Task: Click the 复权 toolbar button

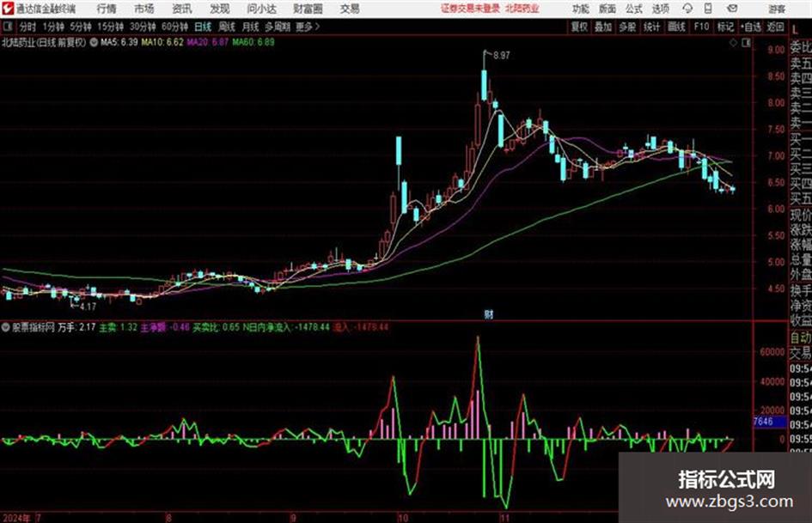Action: 579,27
